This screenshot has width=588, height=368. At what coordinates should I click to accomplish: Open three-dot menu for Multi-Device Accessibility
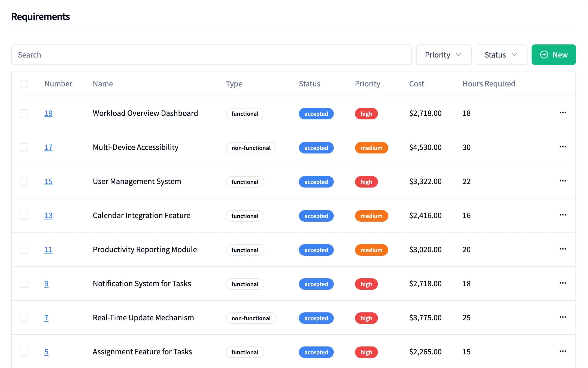tap(563, 147)
